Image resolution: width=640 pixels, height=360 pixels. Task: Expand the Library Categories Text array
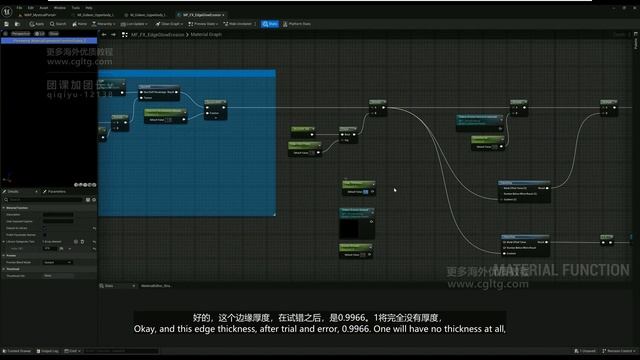(x=4, y=242)
